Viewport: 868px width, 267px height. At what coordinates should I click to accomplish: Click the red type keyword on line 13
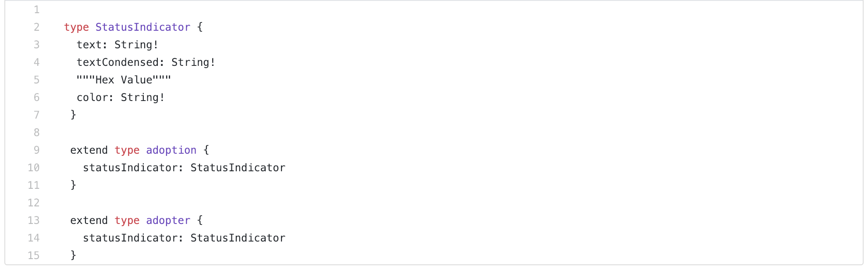pyautogui.click(x=127, y=220)
